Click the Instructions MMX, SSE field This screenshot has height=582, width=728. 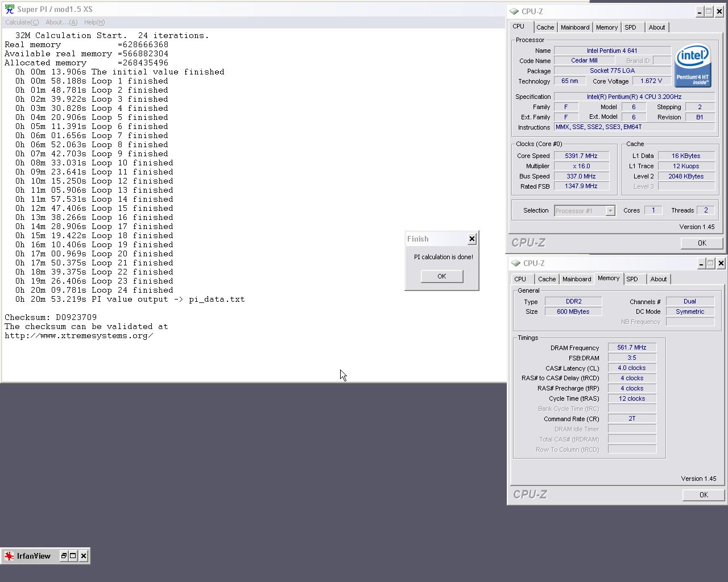pyautogui.click(x=634, y=127)
